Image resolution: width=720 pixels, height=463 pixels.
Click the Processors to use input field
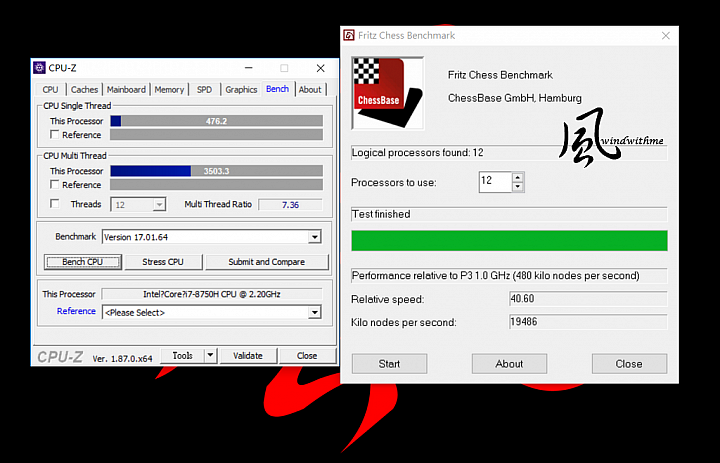coord(495,182)
